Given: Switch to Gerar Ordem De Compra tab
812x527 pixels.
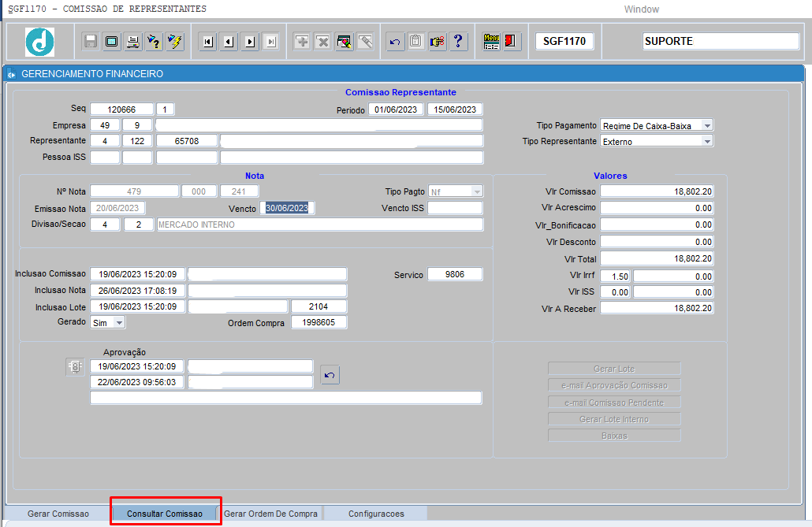Looking at the screenshot, I should point(271,514).
